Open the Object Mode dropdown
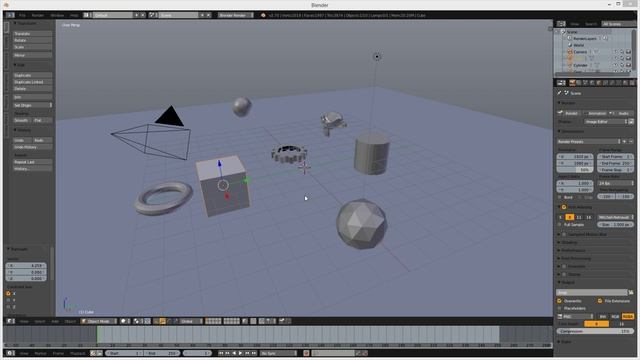 98,321
